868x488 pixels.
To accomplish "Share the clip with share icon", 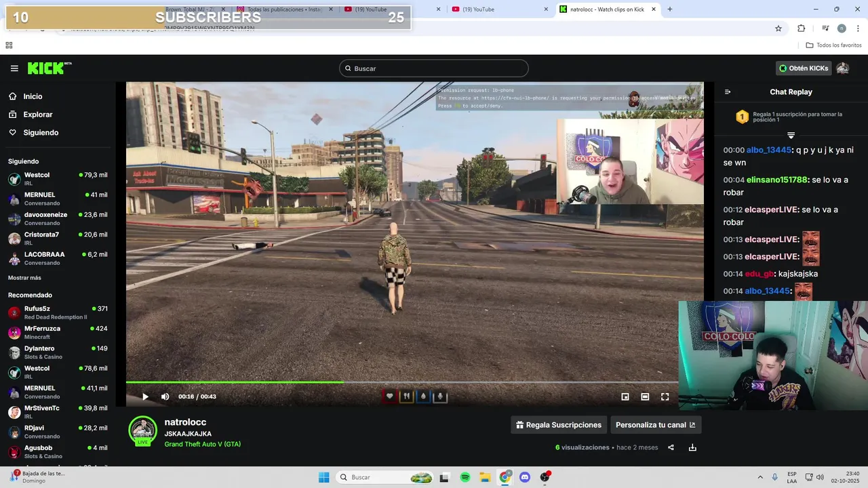I will (x=671, y=447).
